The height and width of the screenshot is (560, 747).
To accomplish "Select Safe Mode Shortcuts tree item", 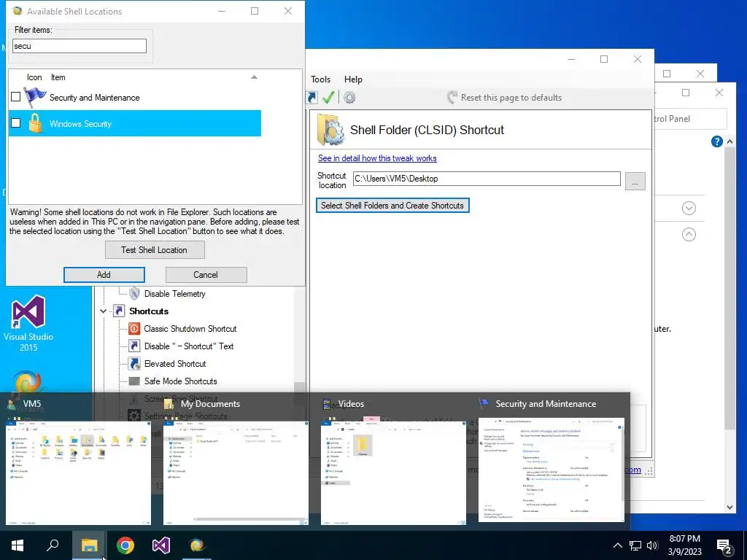I will tap(181, 381).
